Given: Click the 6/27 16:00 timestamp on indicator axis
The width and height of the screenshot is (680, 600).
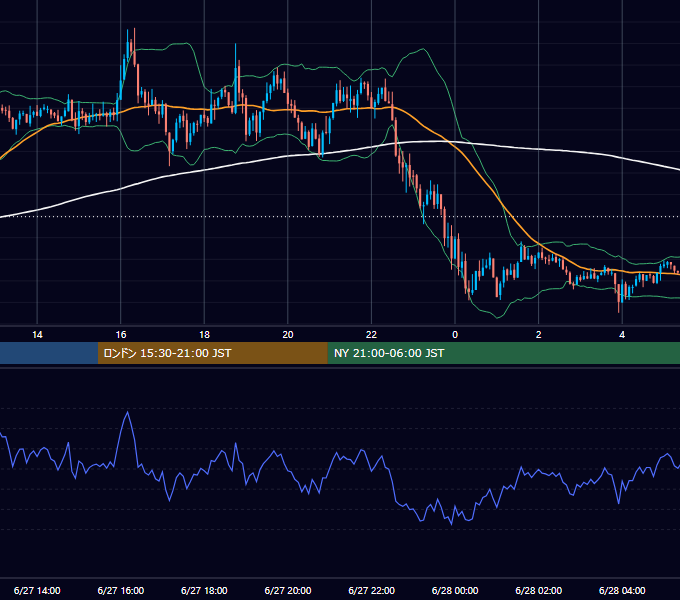Looking at the screenshot, I should tap(121, 590).
